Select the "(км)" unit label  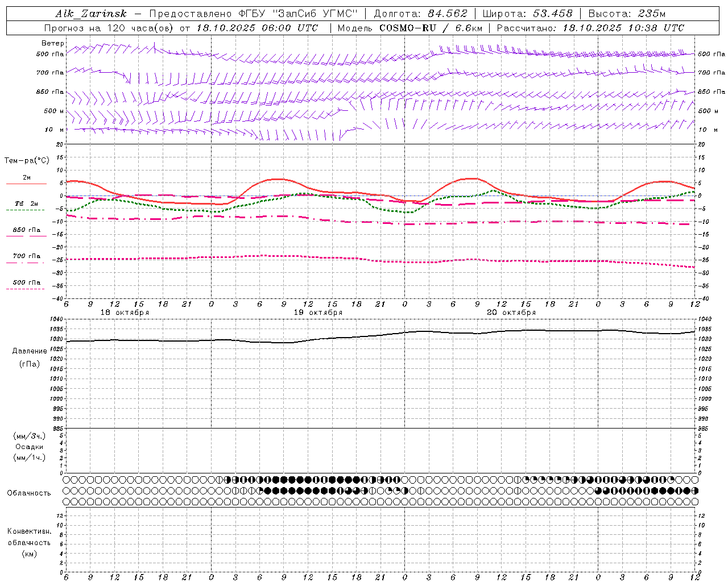click(x=29, y=554)
